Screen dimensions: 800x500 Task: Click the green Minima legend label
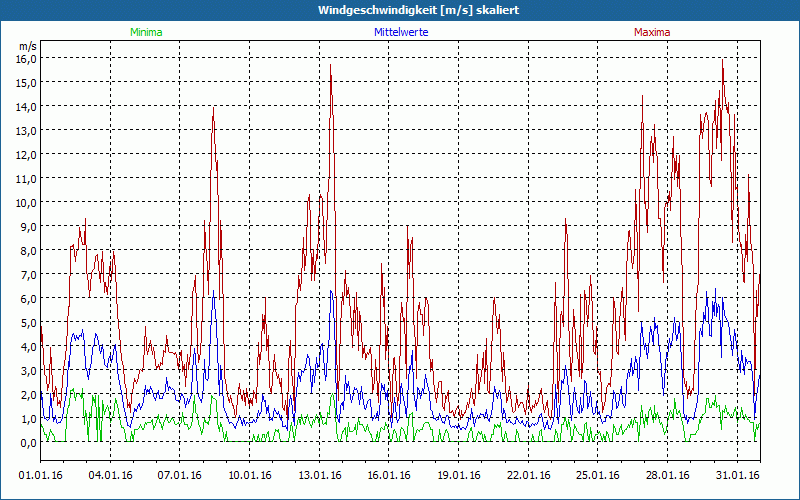point(146,32)
